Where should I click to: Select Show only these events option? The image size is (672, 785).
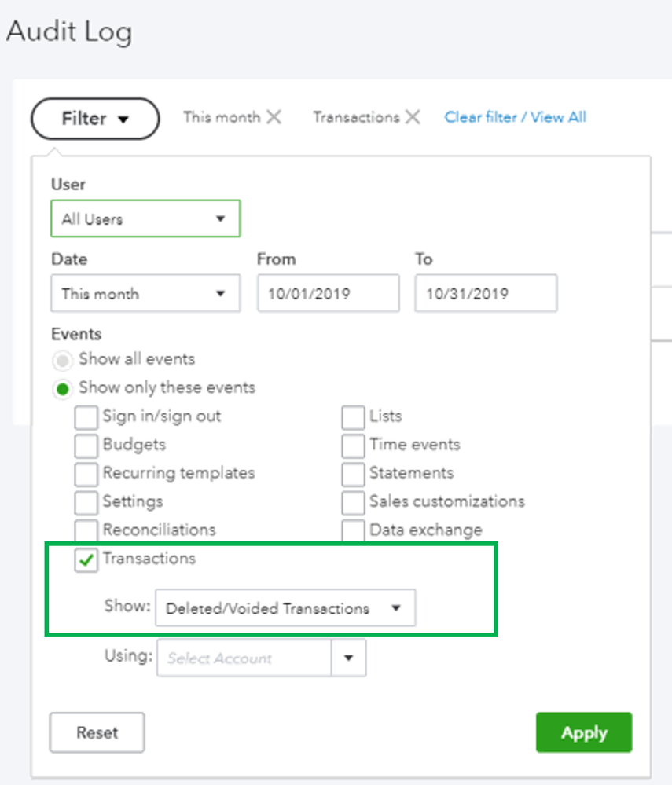click(64, 388)
